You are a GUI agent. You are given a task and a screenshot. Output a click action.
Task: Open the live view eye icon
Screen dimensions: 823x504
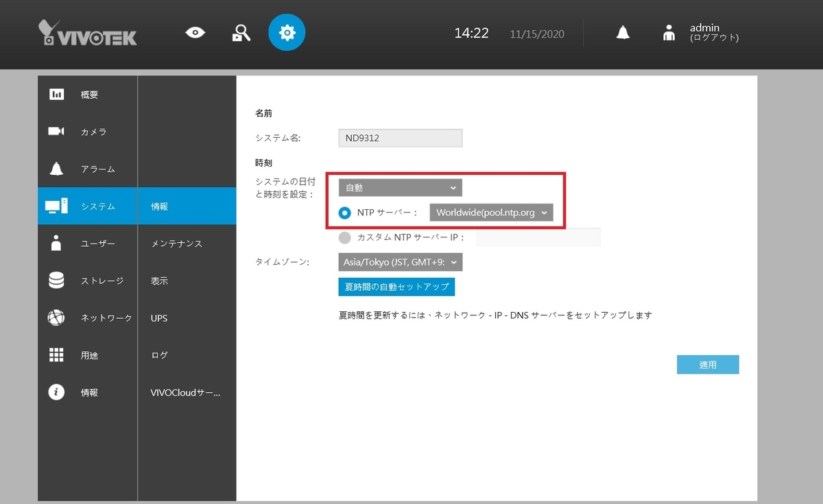[x=195, y=32]
